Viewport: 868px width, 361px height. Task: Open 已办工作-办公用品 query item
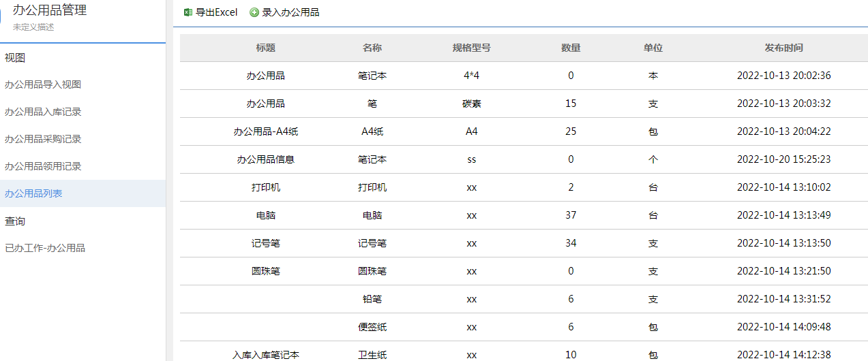[x=45, y=248]
